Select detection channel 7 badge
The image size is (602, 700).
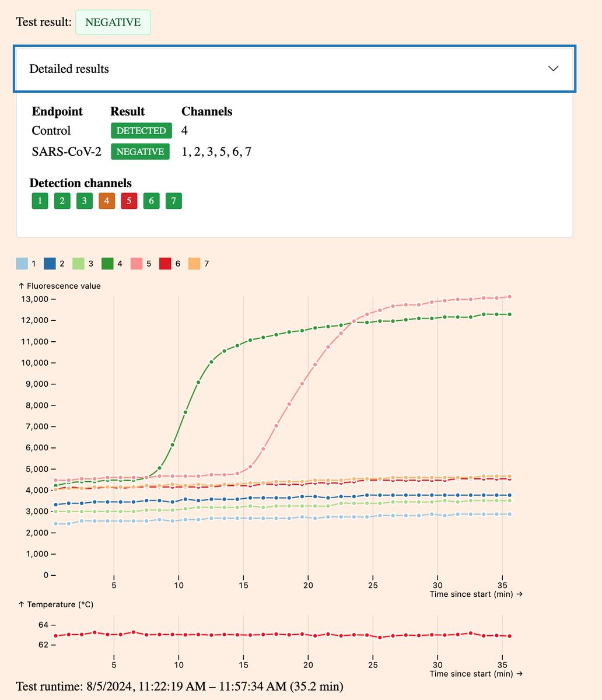point(173,201)
